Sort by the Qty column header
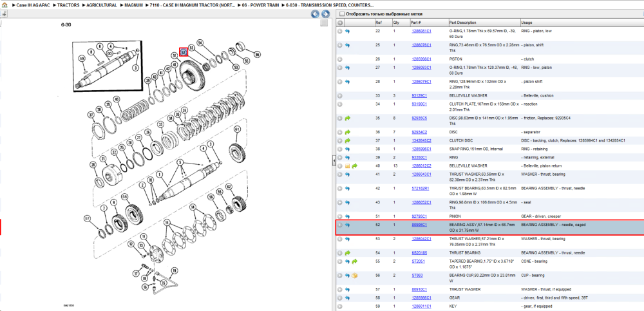The image size is (644, 311). [x=401, y=23]
